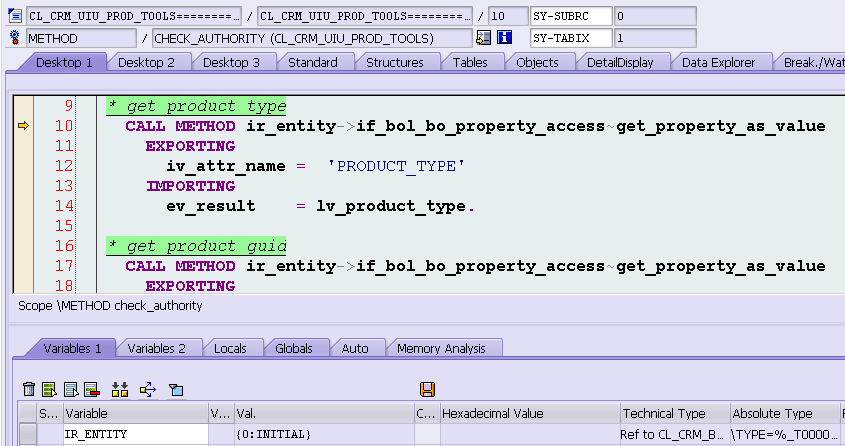
Task: Open the Memory Analysis tab
Action: [441, 349]
